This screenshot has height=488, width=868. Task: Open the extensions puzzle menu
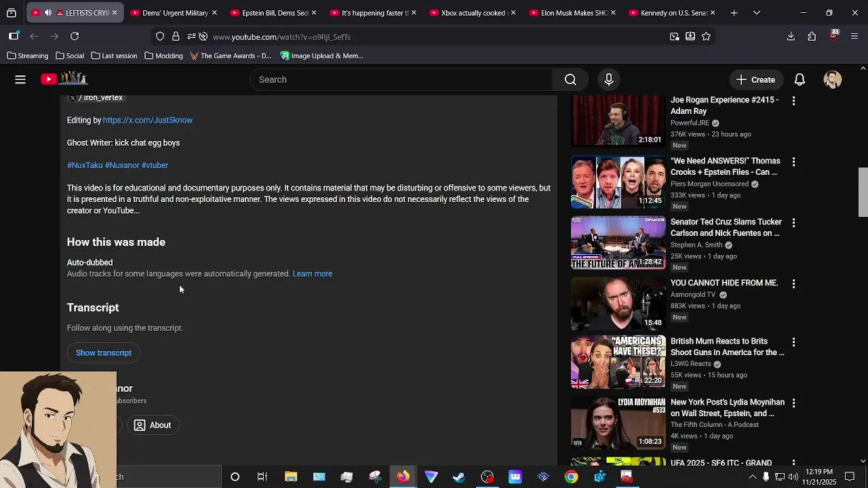(812, 37)
